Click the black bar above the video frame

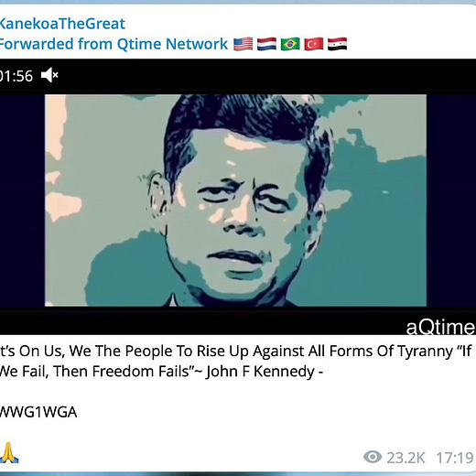tap(238, 76)
